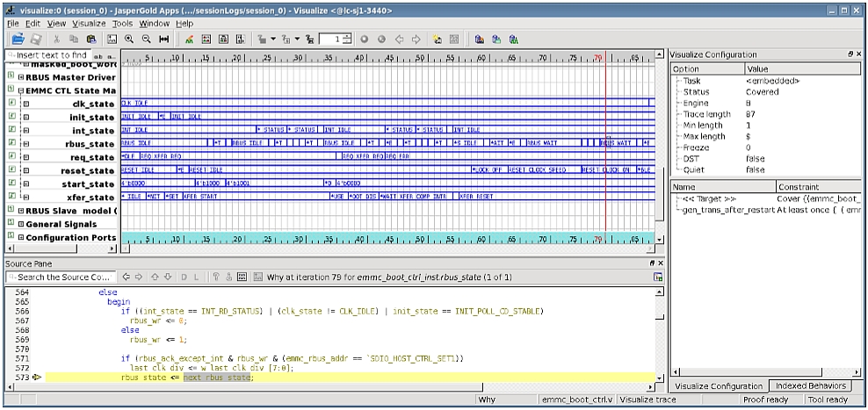The width and height of the screenshot is (868, 410).
Task: Toggle the signal icon beside clk_state
Action: pyautogui.click(x=11, y=104)
